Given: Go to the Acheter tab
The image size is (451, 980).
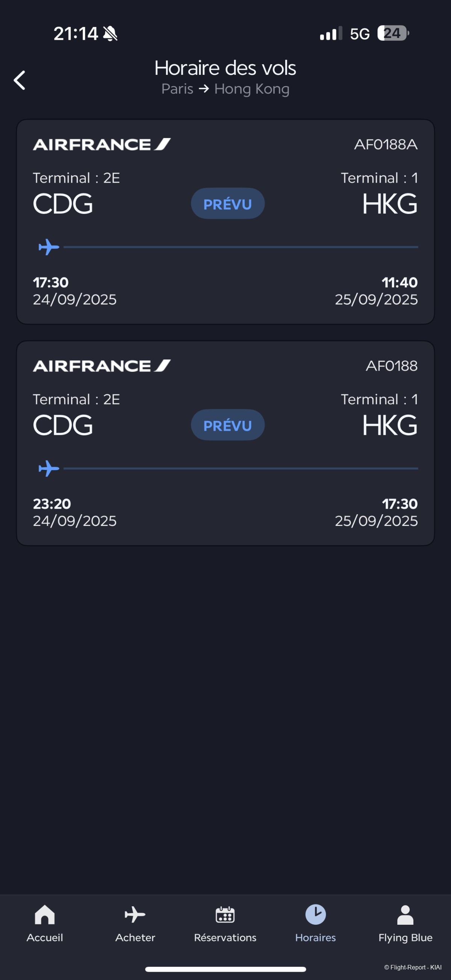Looking at the screenshot, I should click(135, 915).
